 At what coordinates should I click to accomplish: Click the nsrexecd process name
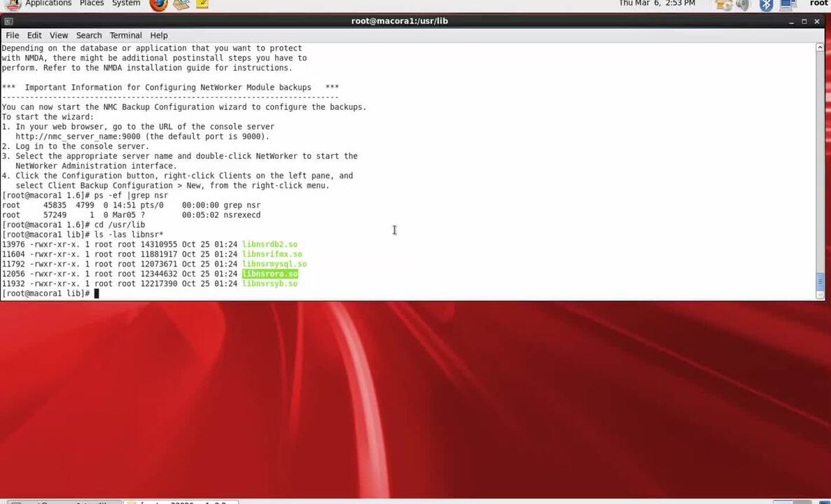pos(242,215)
